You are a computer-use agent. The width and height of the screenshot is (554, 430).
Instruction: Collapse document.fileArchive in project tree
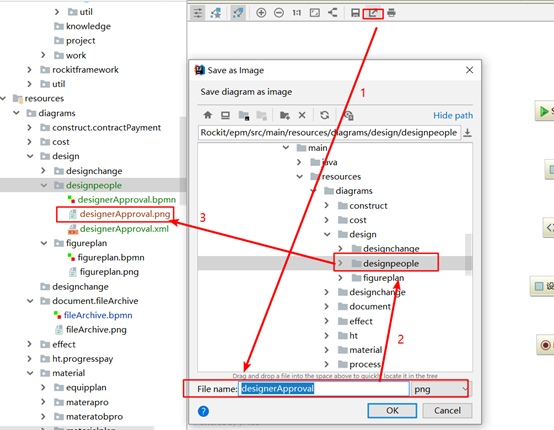[x=30, y=301]
